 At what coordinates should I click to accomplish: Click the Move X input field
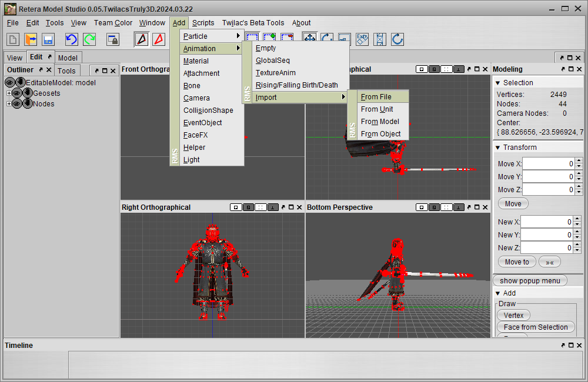tap(547, 164)
